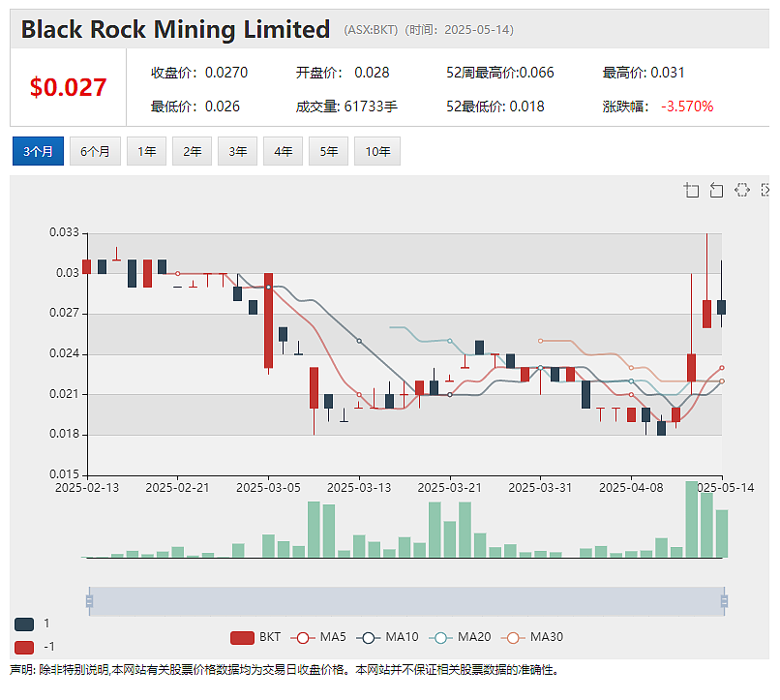Click the 0.027 y-axis label
This screenshot has width=780, height=700.
click(64, 313)
